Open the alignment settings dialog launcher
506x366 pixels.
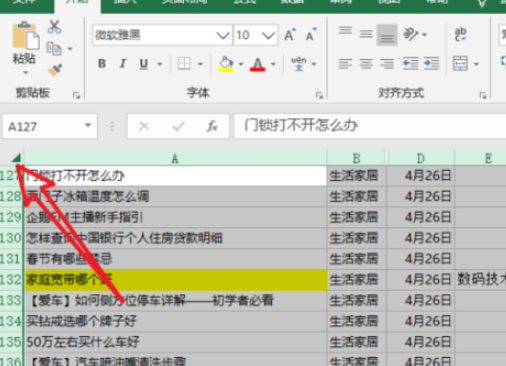(x=483, y=96)
